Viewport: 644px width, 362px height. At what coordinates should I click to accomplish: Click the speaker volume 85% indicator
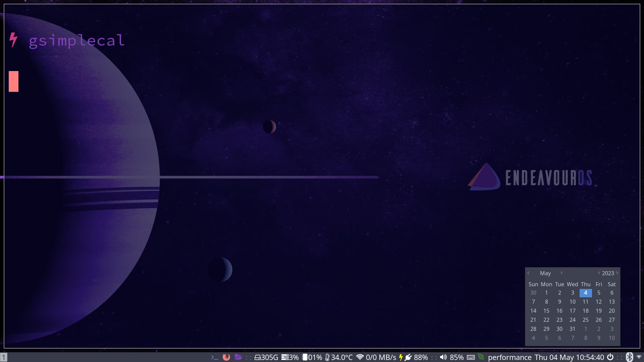pyautogui.click(x=451, y=357)
